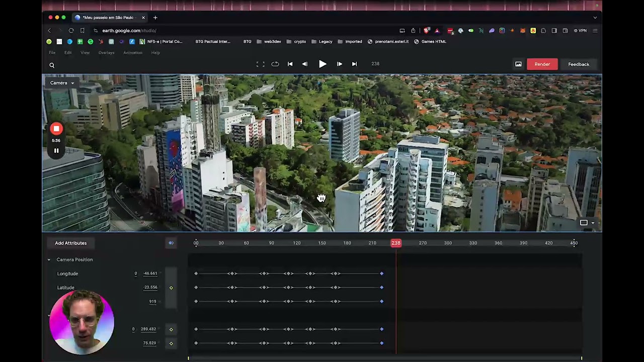The height and width of the screenshot is (362, 644).
Task: Bookmark this page icon
Action: pos(83,31)
